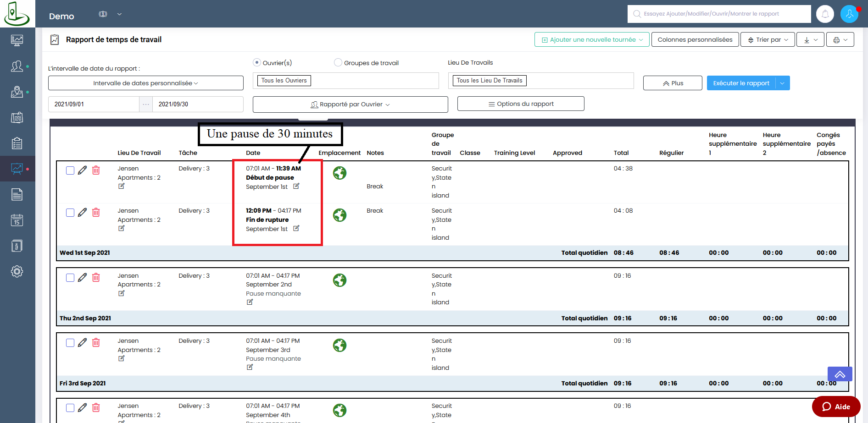Open the print icon dropdown
Viewport: 868px width, 423px height.
[x=840, y=40]
